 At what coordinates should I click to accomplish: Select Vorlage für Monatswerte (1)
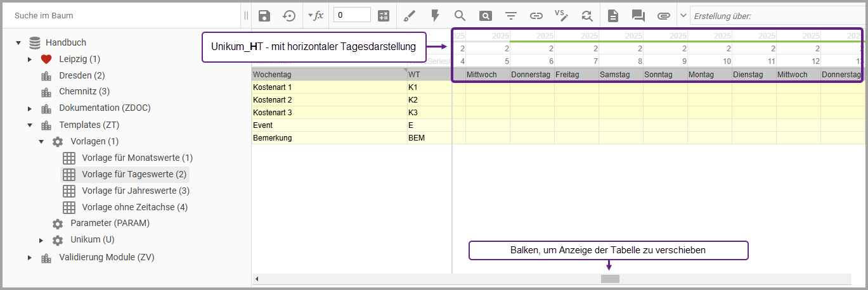(137, 158)
